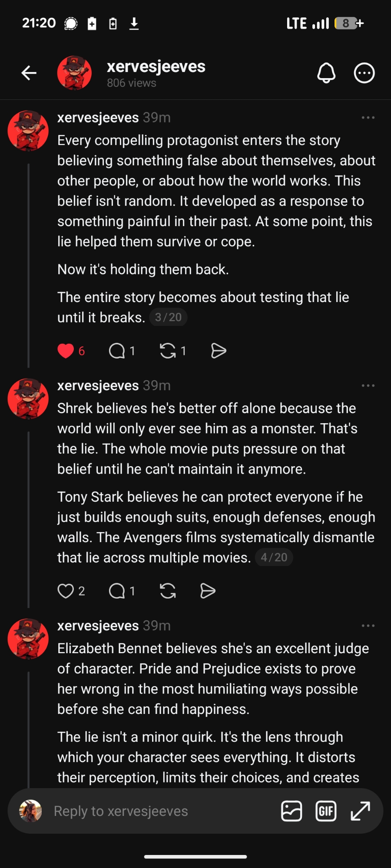Attach an image to the reply
The height and width of the screenshot is (868, 391).
(292, 811)
